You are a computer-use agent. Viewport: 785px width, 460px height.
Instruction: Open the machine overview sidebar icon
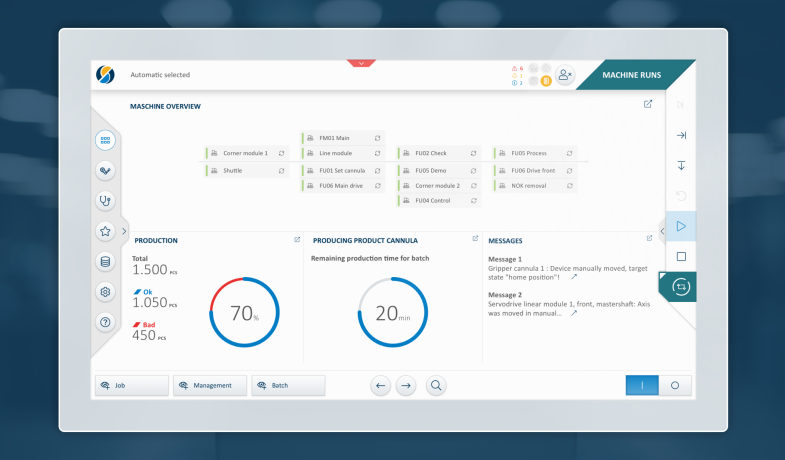pyautogui.click(x=105, y=141)
